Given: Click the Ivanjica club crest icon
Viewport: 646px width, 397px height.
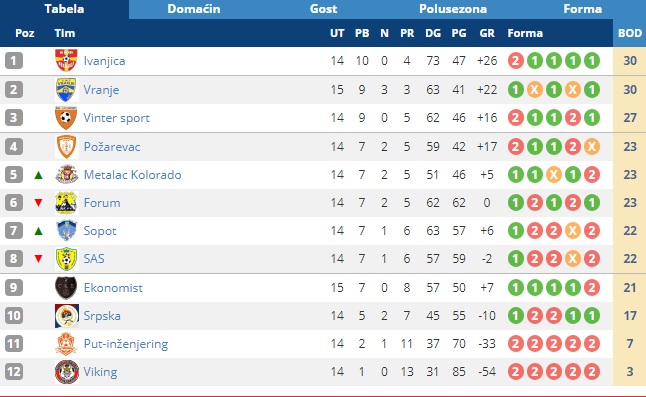Looking at the screenshot, I should pyautogui.click(x=66, y=61).
